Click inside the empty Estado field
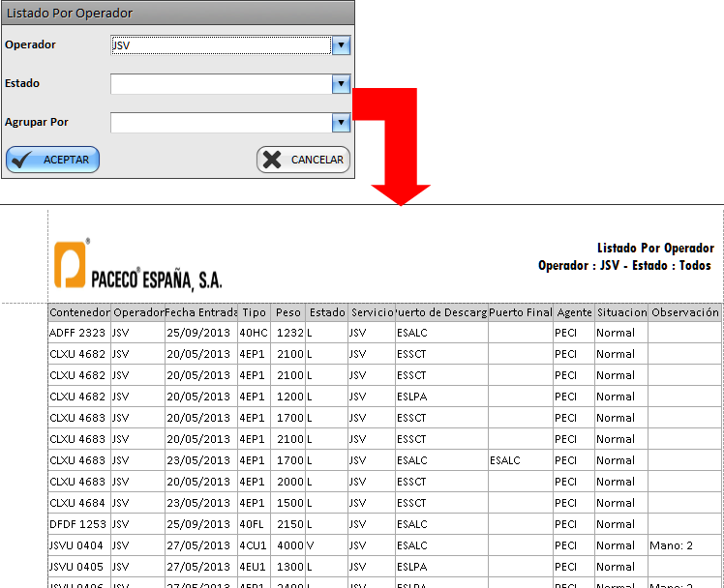Viewport: 724px width, 588px height. [x=221, y=84]
